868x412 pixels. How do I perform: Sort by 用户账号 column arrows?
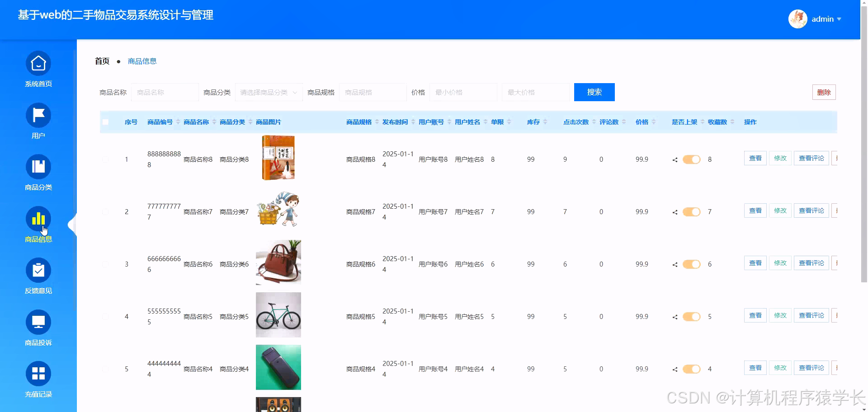[x=449, y=122]
